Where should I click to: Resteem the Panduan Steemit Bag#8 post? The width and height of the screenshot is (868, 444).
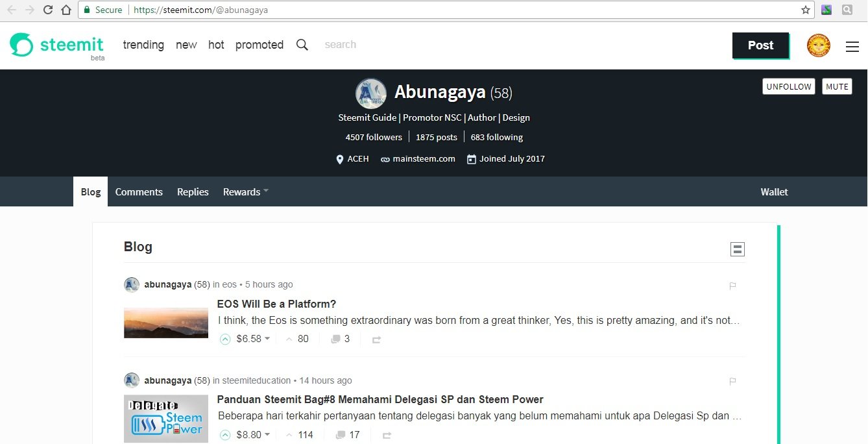point(387,435)
